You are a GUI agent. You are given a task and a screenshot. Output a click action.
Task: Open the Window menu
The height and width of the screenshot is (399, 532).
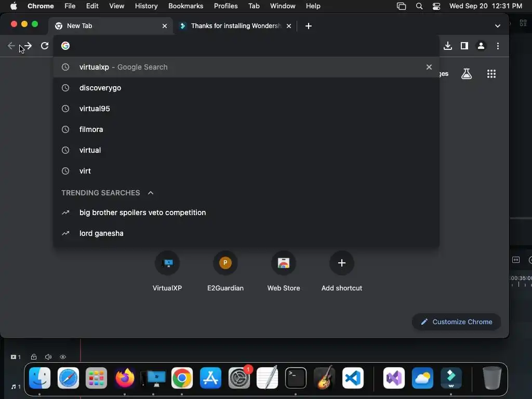tap(283, 6)
